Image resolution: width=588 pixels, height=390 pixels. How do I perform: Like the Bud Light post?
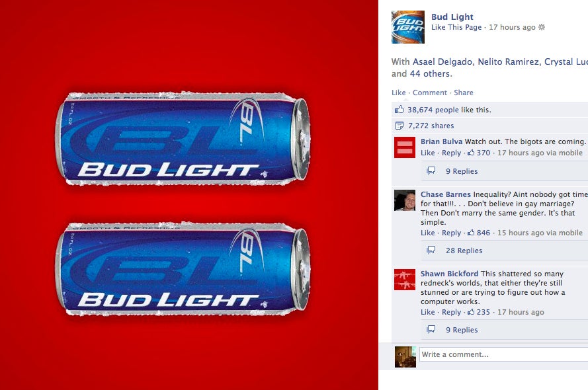(x=399, y=93)
